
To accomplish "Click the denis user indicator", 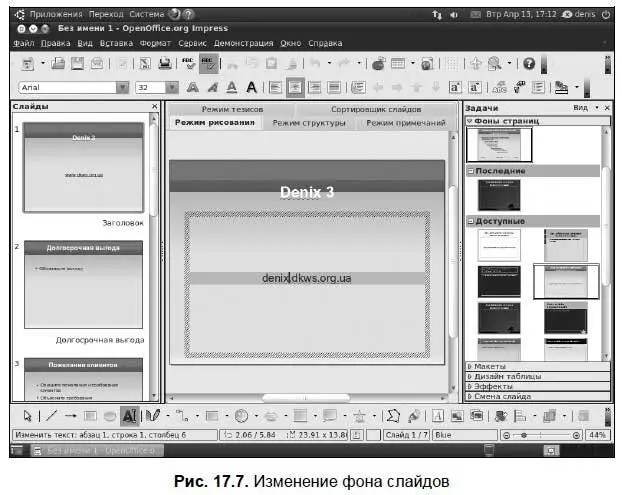I will (x=580, y=14).
